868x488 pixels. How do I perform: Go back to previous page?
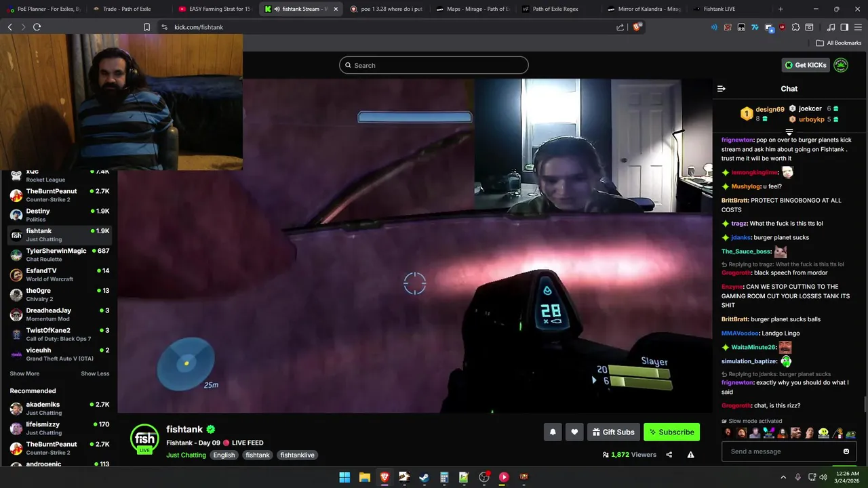[9, 27]
